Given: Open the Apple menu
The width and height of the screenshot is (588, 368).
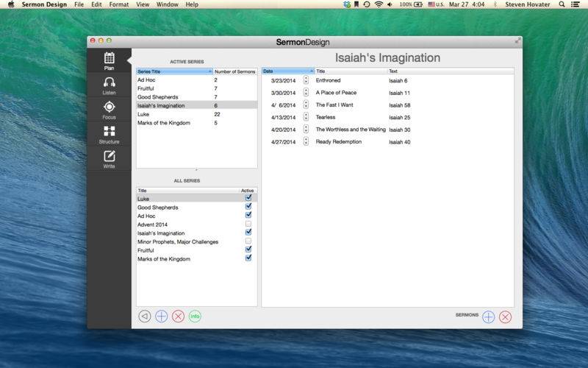Looking at the screenshot, I should click(x=11, y=4).
